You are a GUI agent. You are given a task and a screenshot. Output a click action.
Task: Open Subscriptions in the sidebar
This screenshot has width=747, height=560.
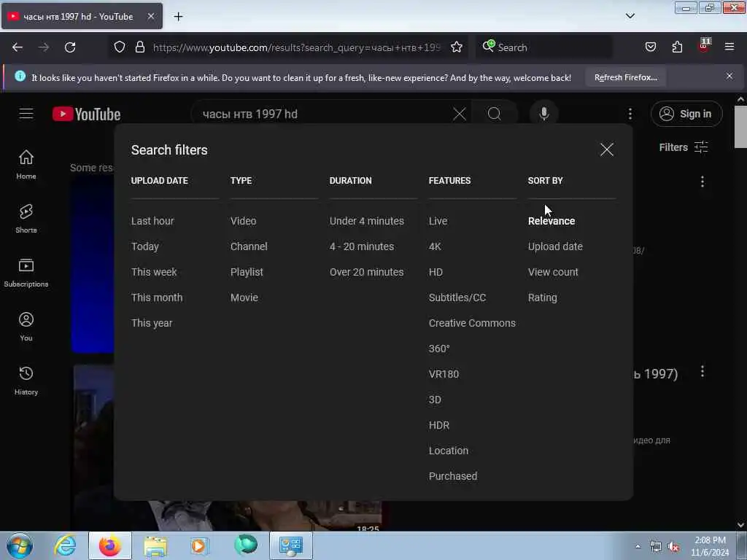tap(26, 273)
